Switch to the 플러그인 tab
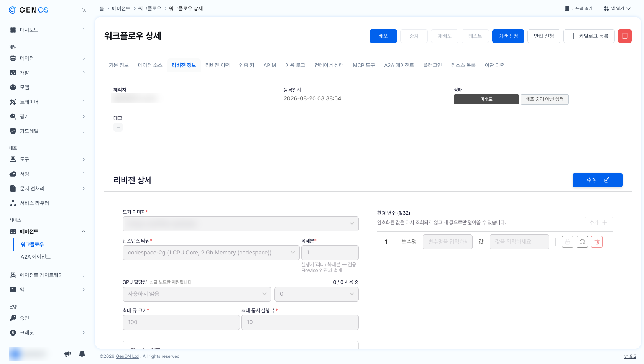 pos(432,65)
